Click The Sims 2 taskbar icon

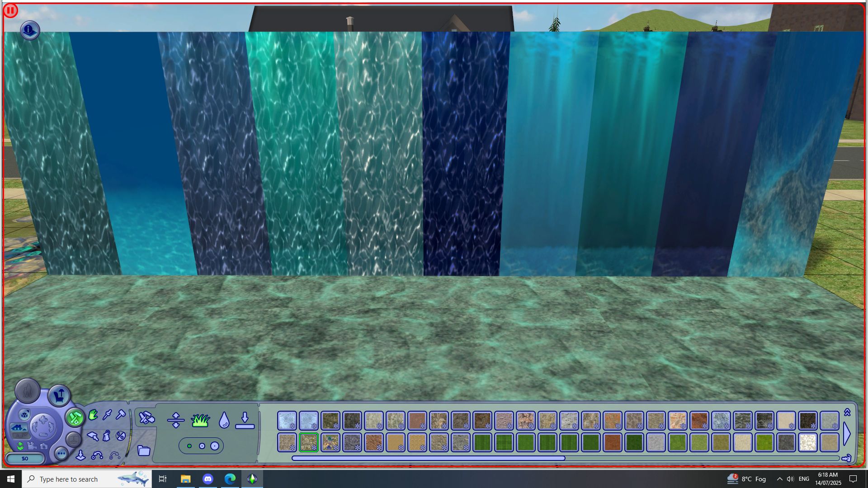(252, 479)
